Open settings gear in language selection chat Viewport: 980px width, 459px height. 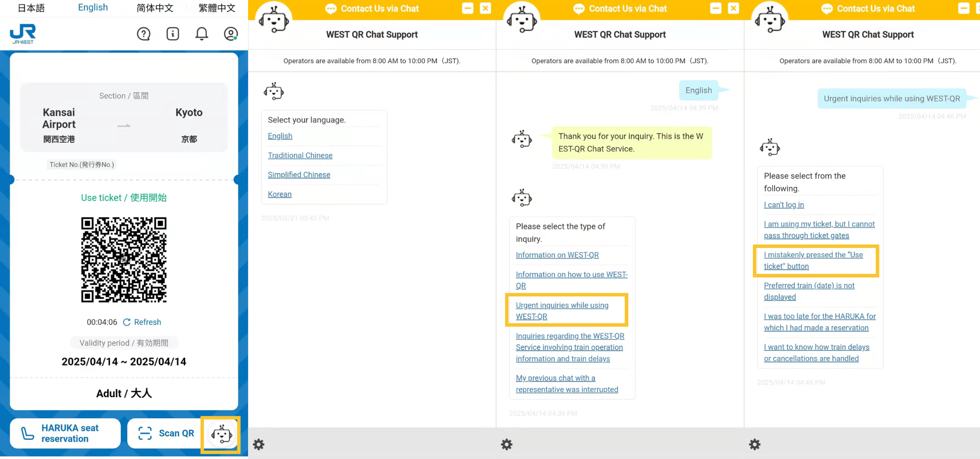coord(259,444)
